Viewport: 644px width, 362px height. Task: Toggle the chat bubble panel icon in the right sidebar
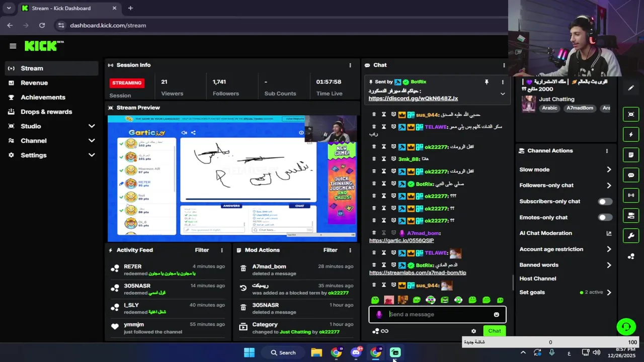[x=631, y=175]
